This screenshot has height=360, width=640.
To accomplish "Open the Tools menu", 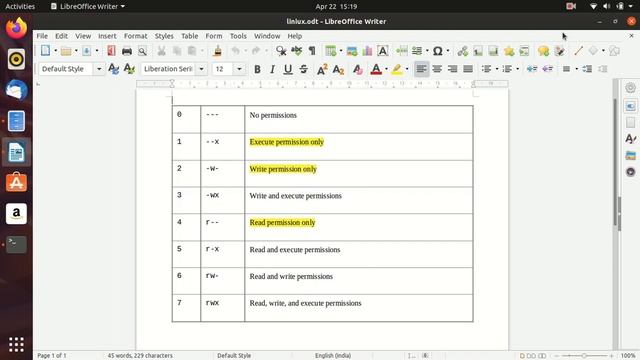I will [x=238, y=36].
